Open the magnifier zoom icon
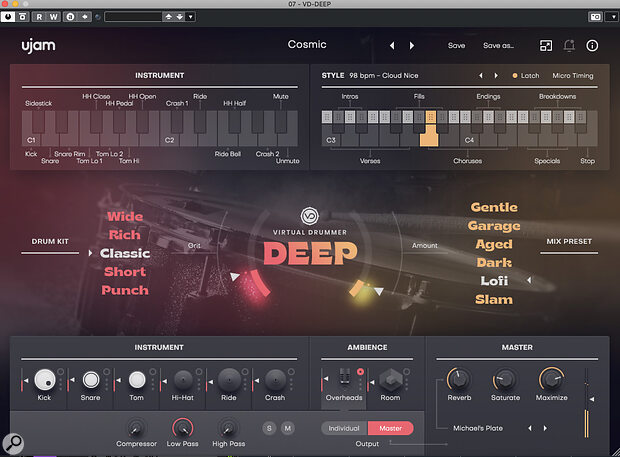Image resolution: width=620 pixels, height=457 pixels. (x=13, y=443)
